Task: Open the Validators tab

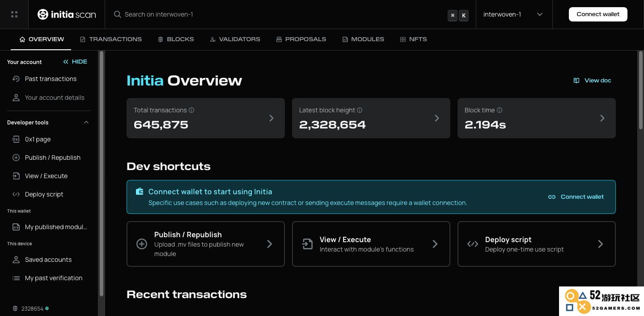Action: (x=235, y=39)
